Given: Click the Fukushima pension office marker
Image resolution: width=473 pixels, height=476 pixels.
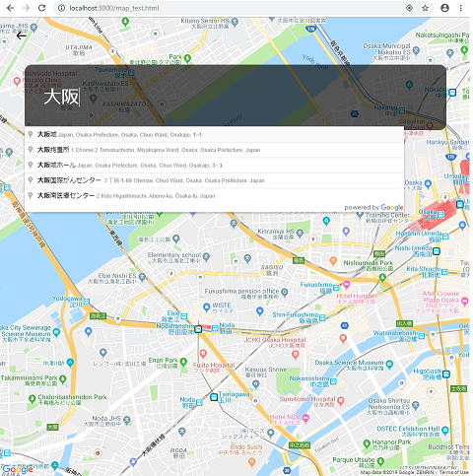Looking at the screenshot, I should (285, 292).
